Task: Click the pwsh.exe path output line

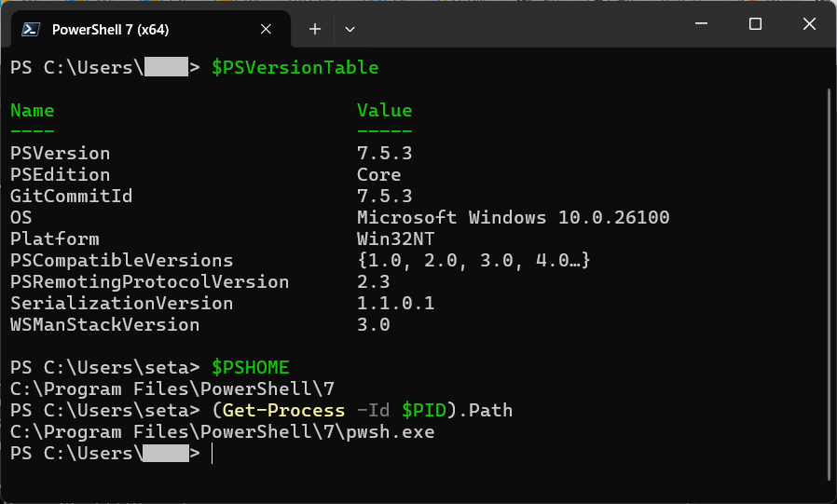Action: click(223, 432)
